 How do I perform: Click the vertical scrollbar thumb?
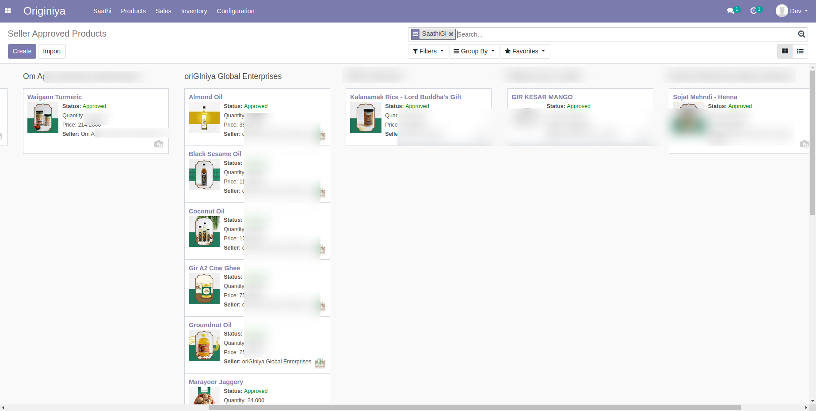(812, 142)
